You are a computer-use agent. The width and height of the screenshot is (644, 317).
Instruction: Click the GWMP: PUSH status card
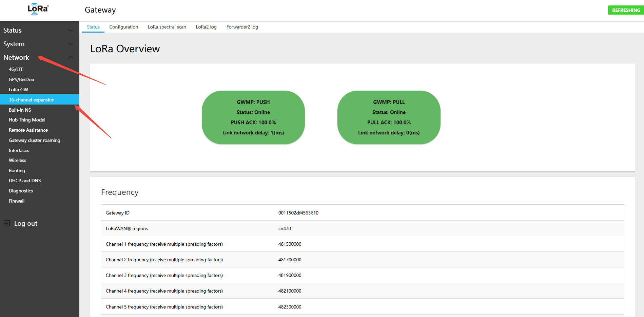(x=253, y=117)
